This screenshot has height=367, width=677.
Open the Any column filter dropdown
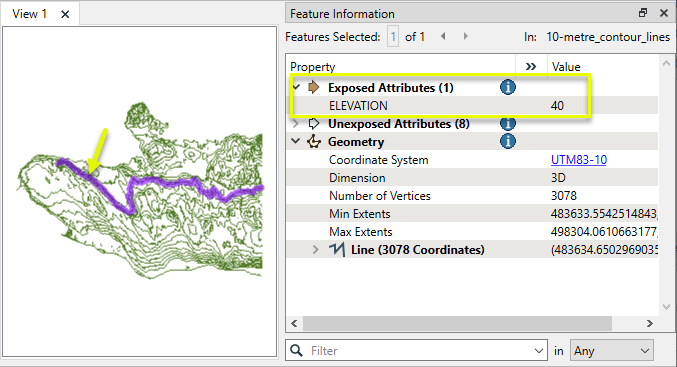click(611, 351)
